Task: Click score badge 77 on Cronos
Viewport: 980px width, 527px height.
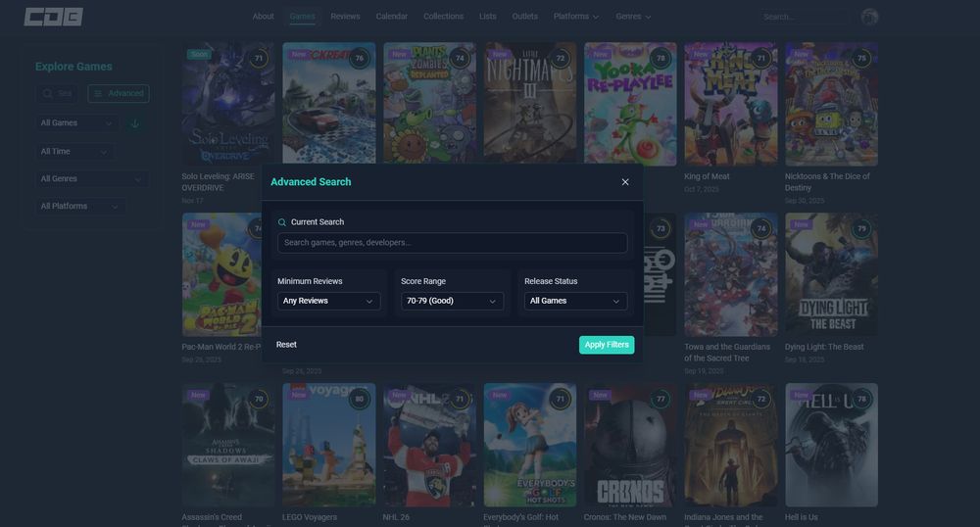Action: click(661, 399)
